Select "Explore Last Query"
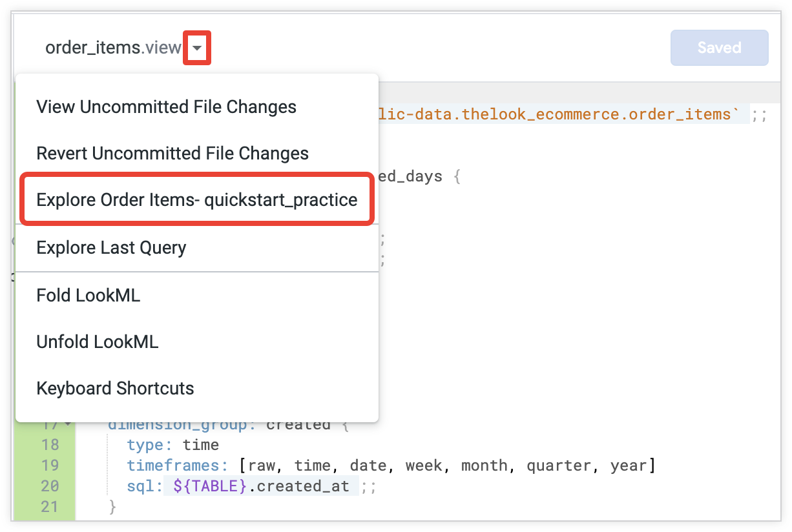 111,247
